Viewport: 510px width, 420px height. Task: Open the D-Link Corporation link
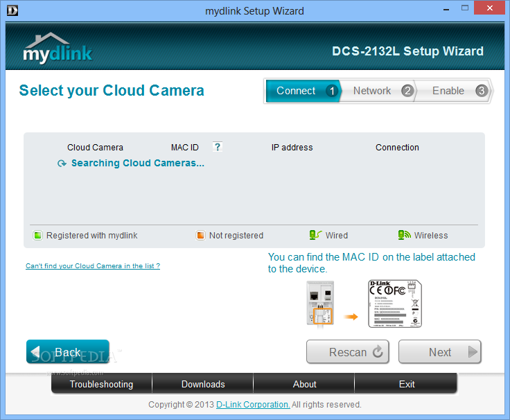pos(253,404)
